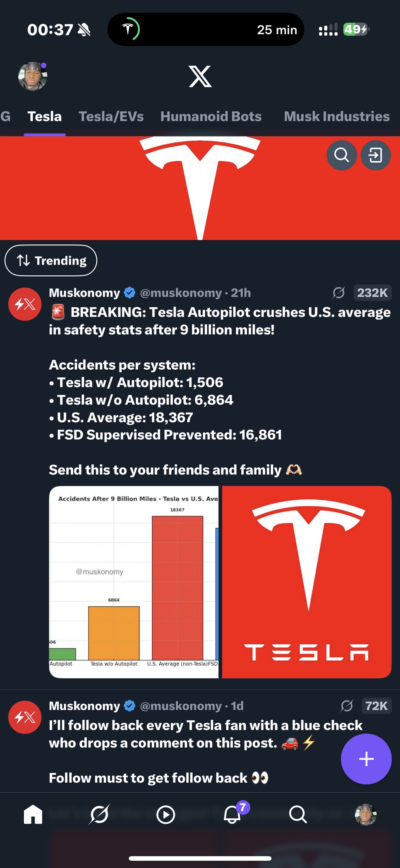400x868 pixels.
Task: Switch to the Tesla/EVs tab
Action: coord(111,116)
